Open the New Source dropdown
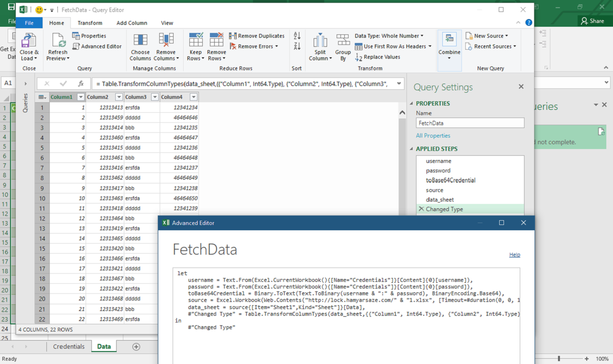 [487, 36]
